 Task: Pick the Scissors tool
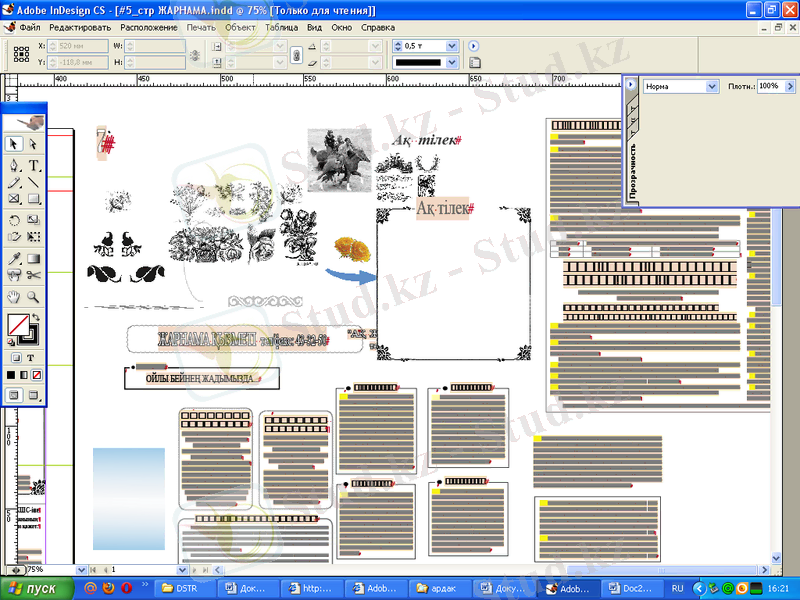[x=33, y=275]
